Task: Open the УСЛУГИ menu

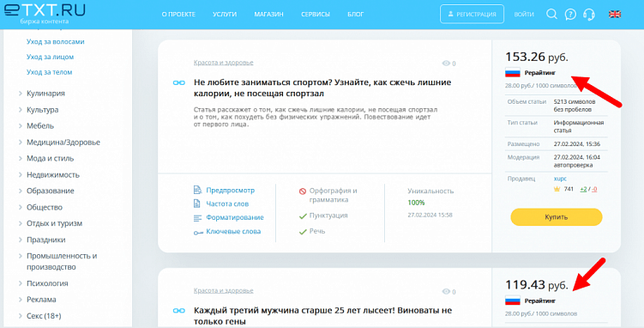Action: pyautogui.click(x=225, y=15)
